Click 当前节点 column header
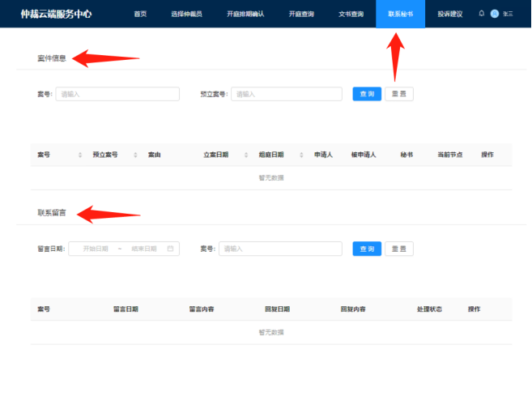This screenshot has width=532, height=413. pyautogui.click(x=450, y=155)
